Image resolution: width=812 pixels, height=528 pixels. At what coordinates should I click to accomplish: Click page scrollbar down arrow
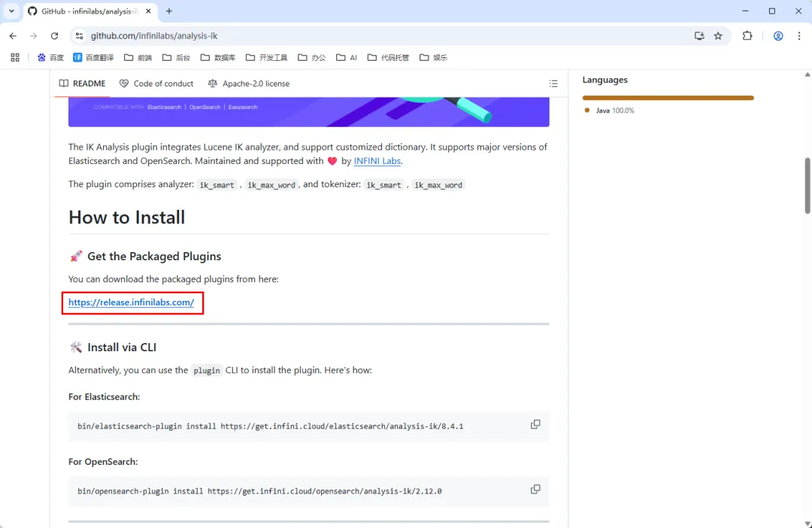807,523
